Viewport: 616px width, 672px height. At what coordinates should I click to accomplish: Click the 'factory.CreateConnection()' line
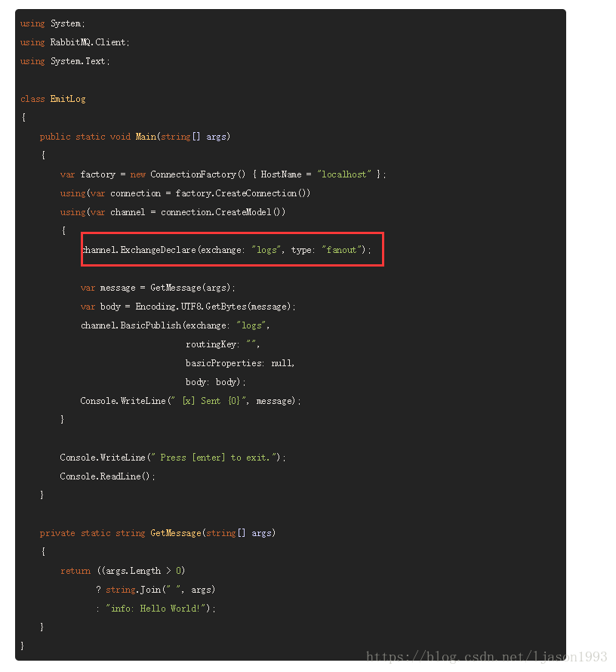pyautogui.click(x=185, y=193)
